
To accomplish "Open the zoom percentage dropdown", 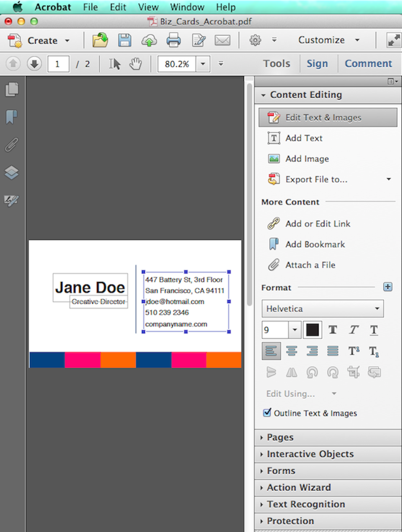I will coord(203,64).
